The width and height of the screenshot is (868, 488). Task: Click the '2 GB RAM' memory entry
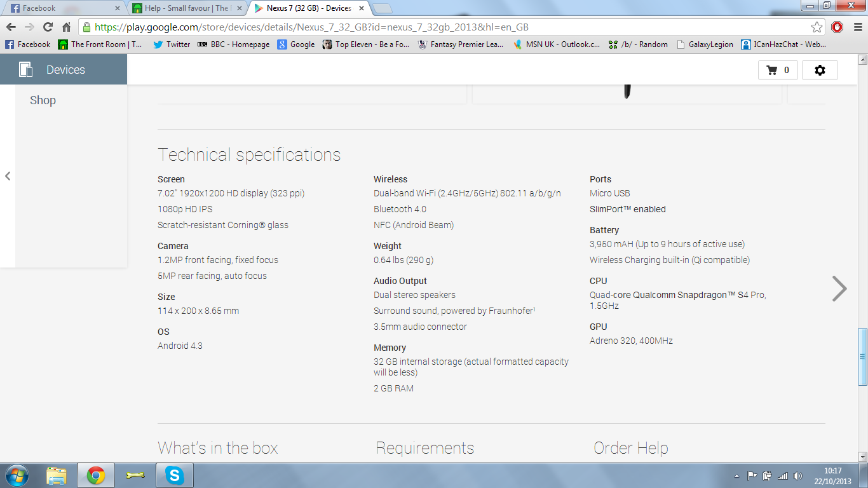[393, 388]
